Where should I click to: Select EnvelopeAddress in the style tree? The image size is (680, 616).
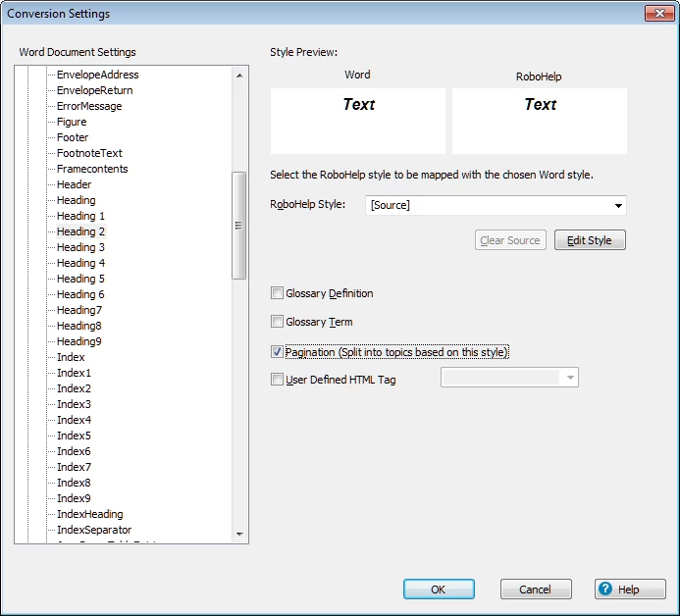(97, 75)
